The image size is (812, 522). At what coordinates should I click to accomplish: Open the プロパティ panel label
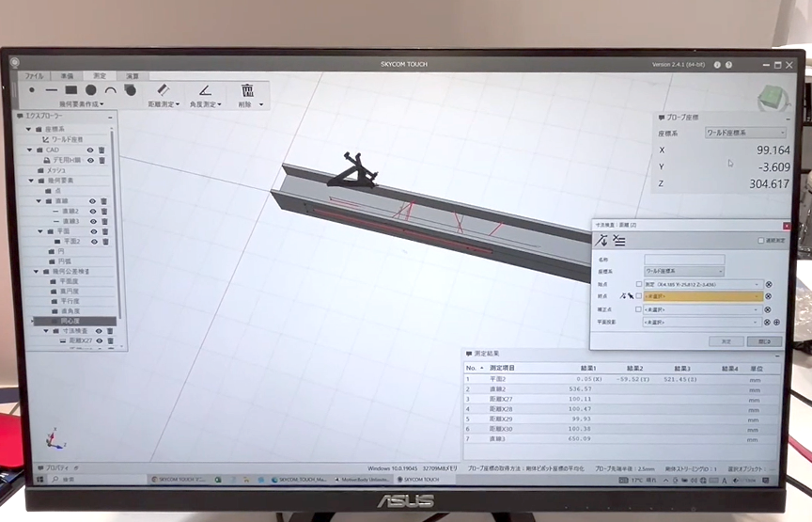coord(58,468)
